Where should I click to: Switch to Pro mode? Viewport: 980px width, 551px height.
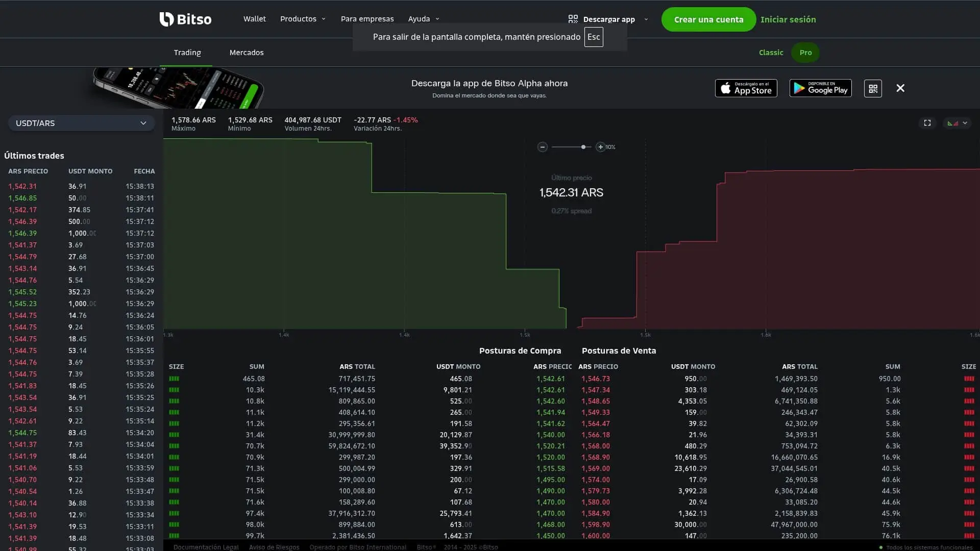click(805, 52)
